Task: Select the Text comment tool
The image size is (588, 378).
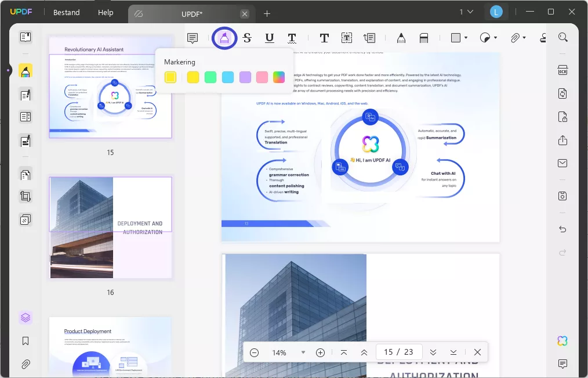Action: (324, 38)
